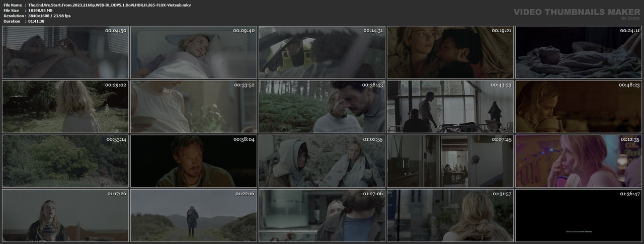This screenshot has width=644, height=244.
Task: Select the thumbnail at 00:19:21
Action: click(x=450, y=52)
